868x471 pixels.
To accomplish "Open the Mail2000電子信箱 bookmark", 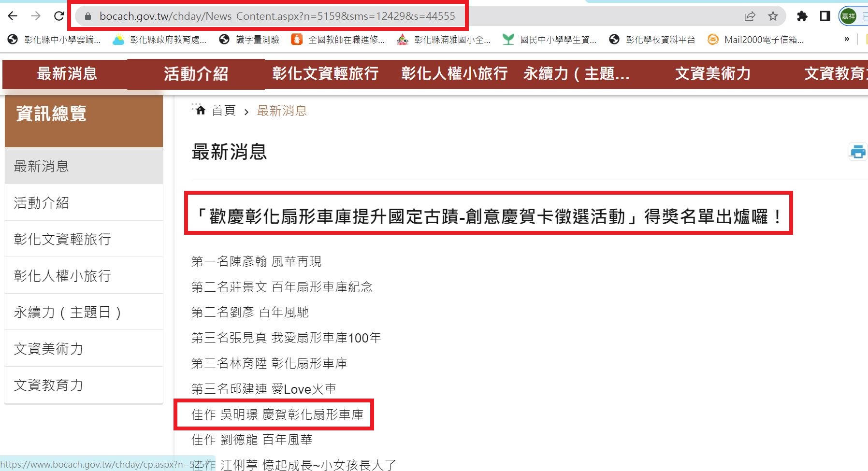I will click(756, 40).
